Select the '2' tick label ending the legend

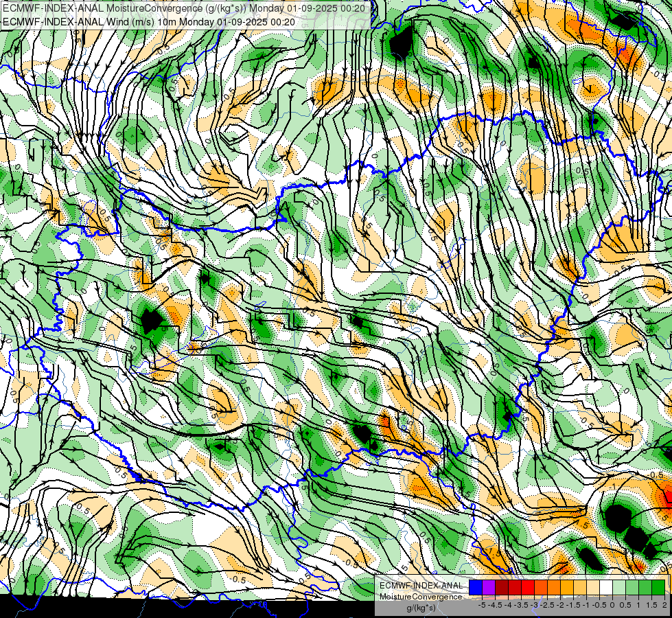(x=664, y=605)
